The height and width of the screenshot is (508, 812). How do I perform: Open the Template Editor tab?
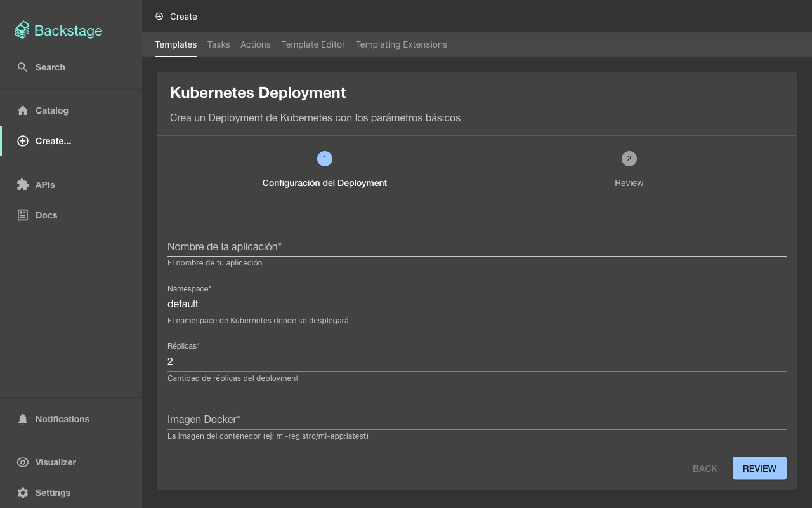pyautogui.click(x=313, y=44)
